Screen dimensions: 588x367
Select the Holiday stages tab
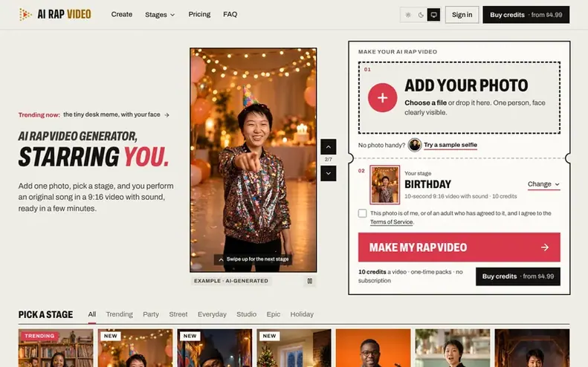302,314
